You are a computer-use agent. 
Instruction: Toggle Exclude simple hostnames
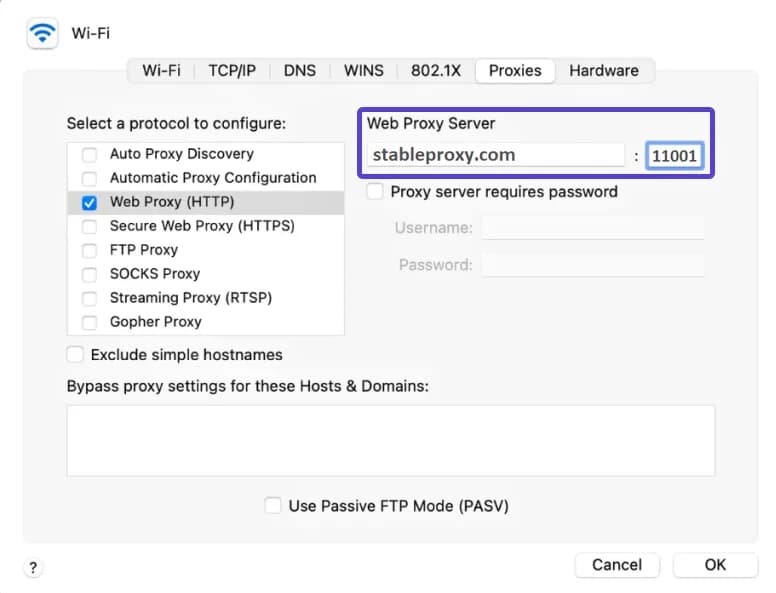point(75,355)
